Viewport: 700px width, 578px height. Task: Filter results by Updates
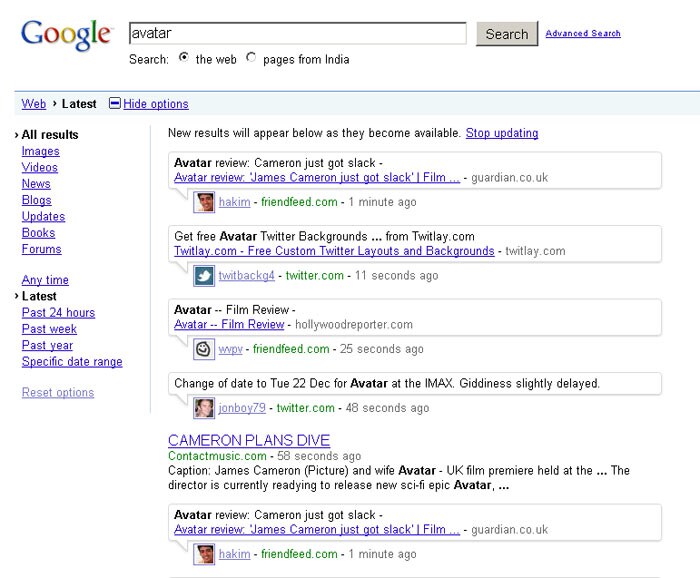[43, 216]
